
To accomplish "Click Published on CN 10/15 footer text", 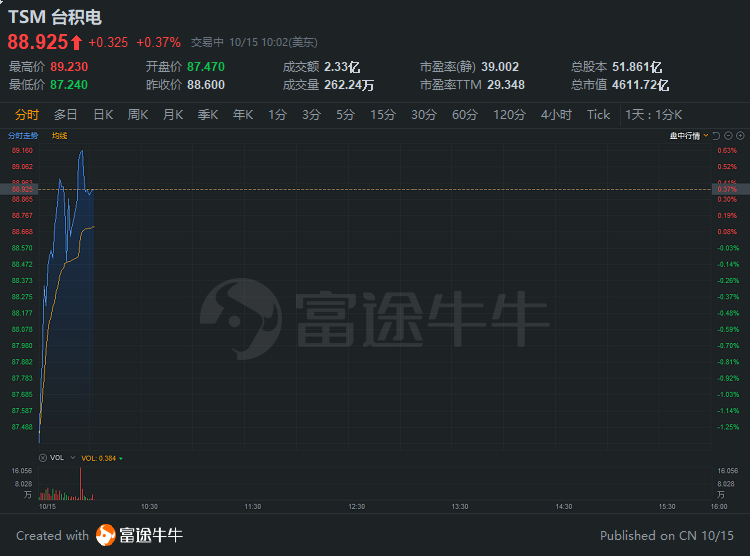I will [x=667, y=535].
